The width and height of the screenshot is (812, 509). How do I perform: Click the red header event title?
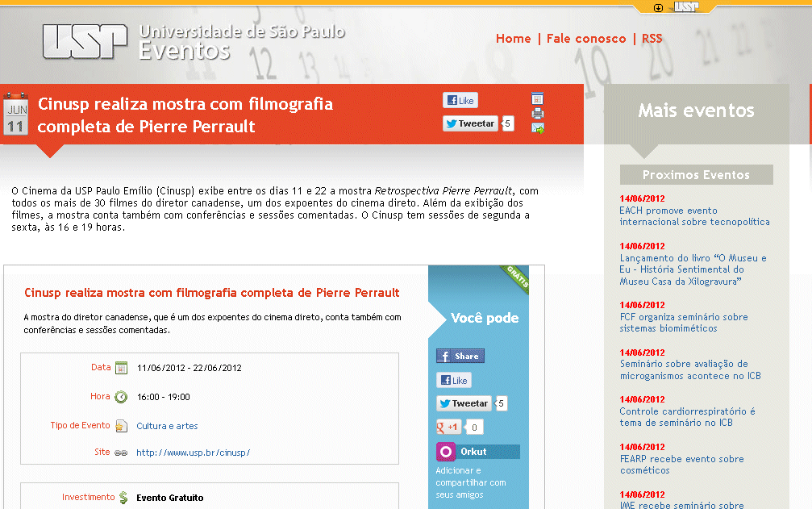coord(185,115)
